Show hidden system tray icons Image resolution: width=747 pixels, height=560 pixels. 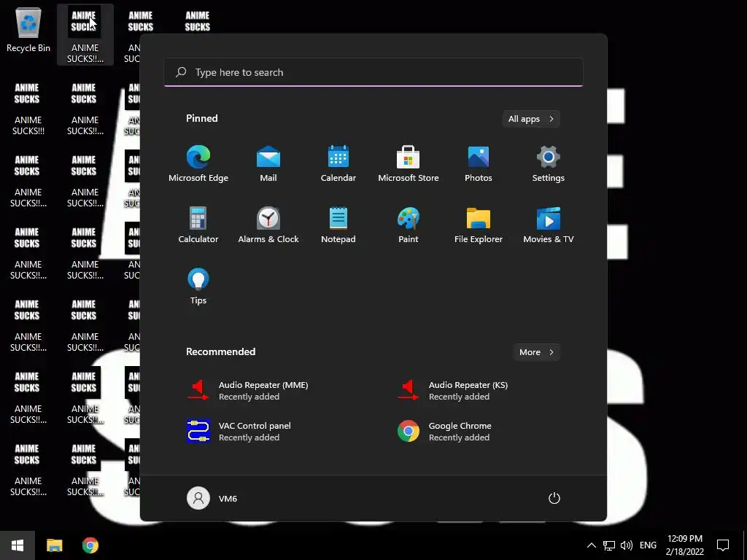[591, 545]
